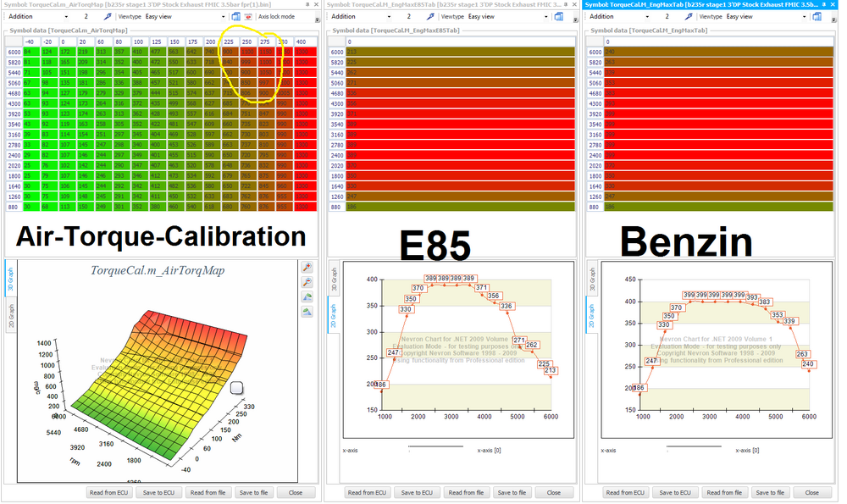Screen dimensions: 847x504
Task: Click the lower rotate surface icon beside 3D graph
Action: click(307, 312)
